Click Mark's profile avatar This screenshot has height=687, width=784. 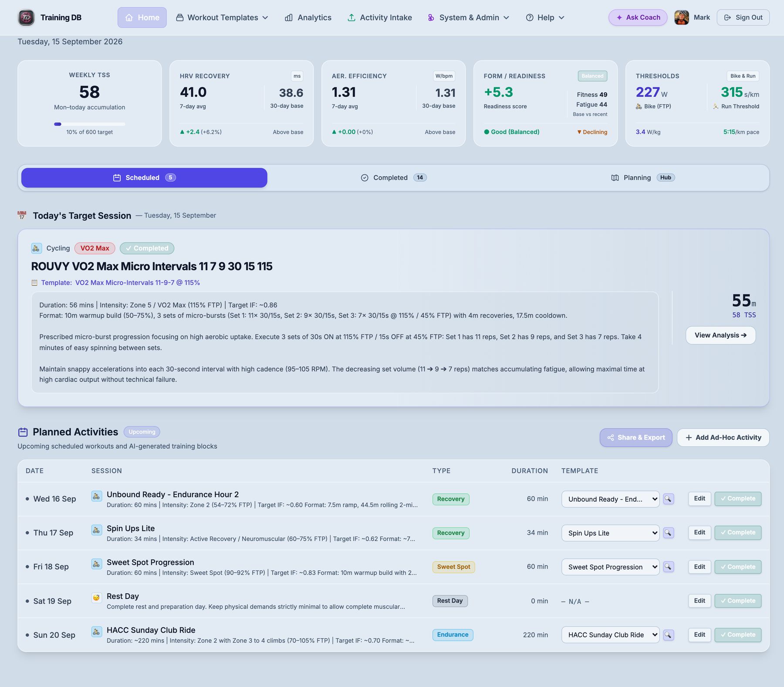tap(682, 17)
